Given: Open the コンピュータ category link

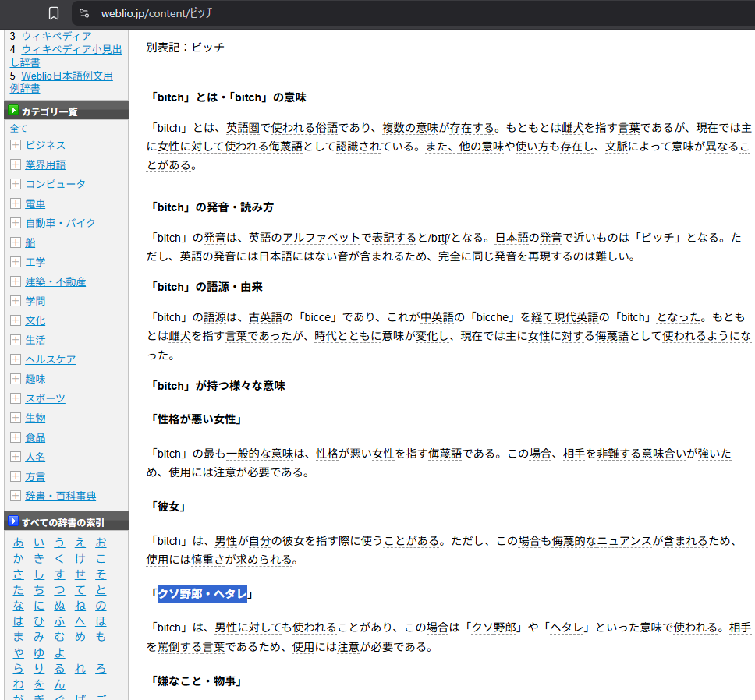Looking at the screenshot, I should tap(55, 184).
